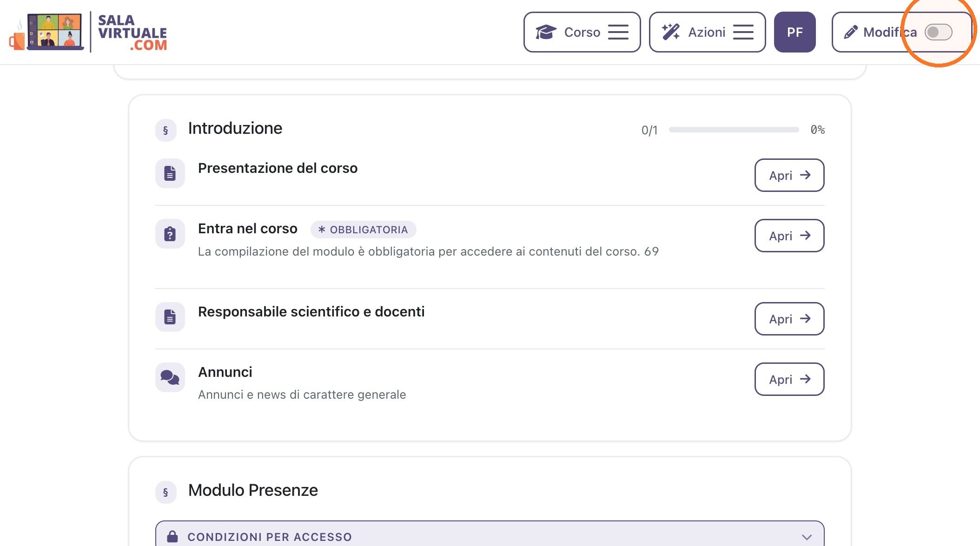Open Responsabile scientifico e docenti with Apri
Viewport: 980px width, 546px height.
(x=789, y=319)
